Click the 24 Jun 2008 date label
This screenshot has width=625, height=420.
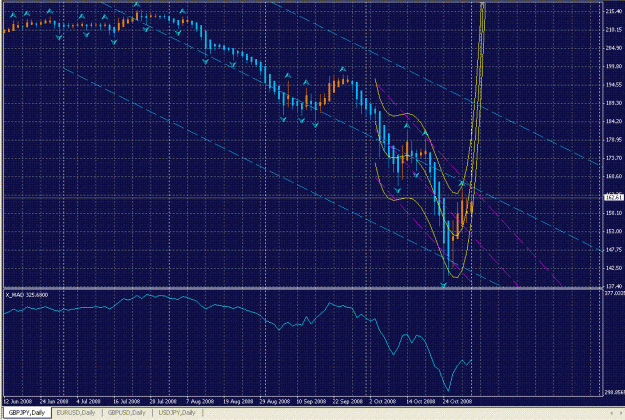point(54,401)
